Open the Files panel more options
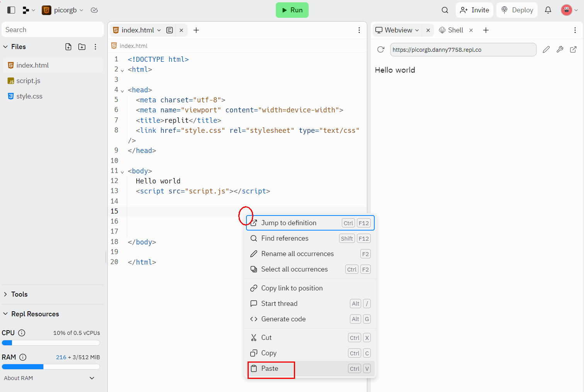 click(x=95, y=47)
